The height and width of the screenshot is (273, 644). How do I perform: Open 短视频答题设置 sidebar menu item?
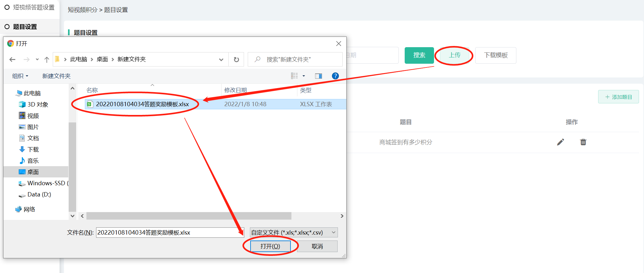pos(30,7)
